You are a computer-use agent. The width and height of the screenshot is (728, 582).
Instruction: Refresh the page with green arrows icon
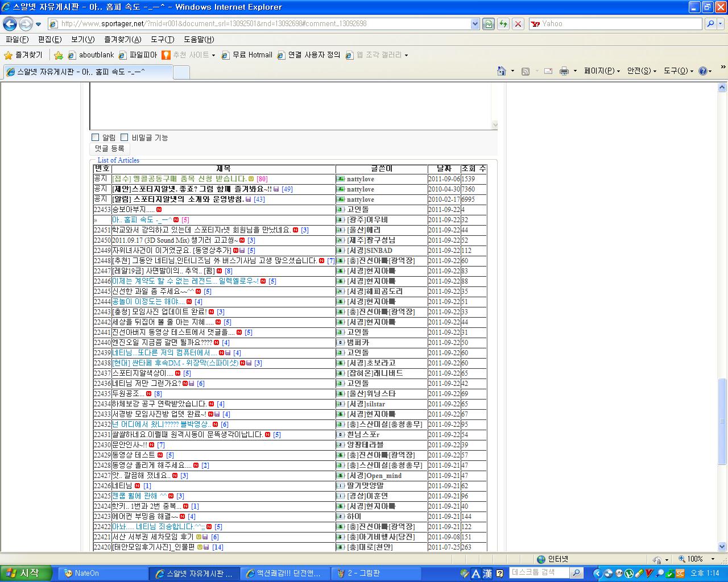(x=503, y=24)
